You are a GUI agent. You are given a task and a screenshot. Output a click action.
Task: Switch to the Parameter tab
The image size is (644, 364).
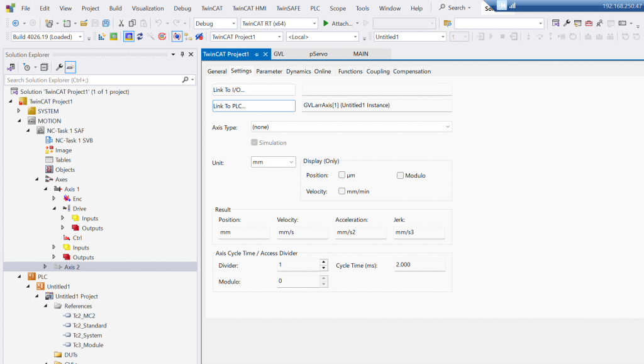(x=269, y=71)
